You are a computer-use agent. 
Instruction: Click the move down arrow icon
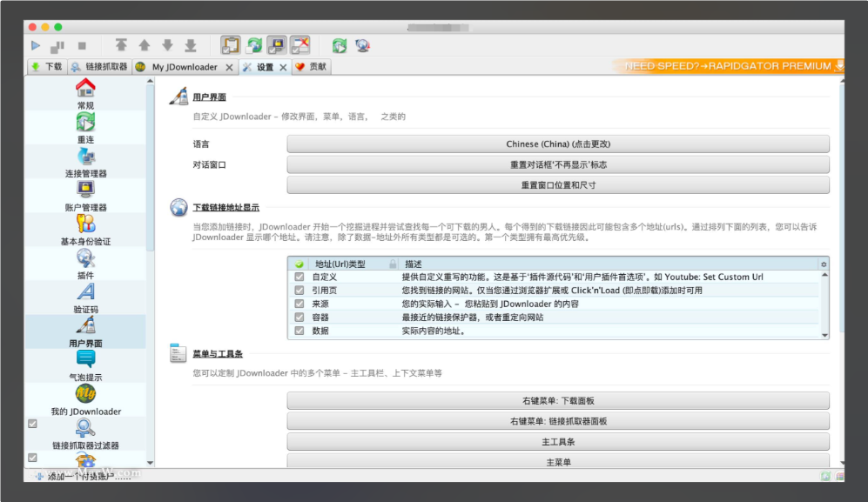point(167,45)
